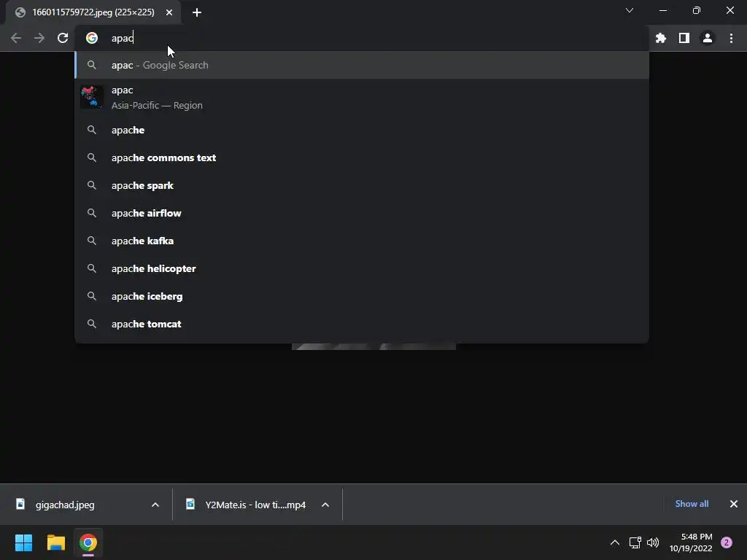Click the gigachad.jpeg file icon
The width and height of the screenshot is (747, 560).
pyautogui.click(x=20, y=504)
